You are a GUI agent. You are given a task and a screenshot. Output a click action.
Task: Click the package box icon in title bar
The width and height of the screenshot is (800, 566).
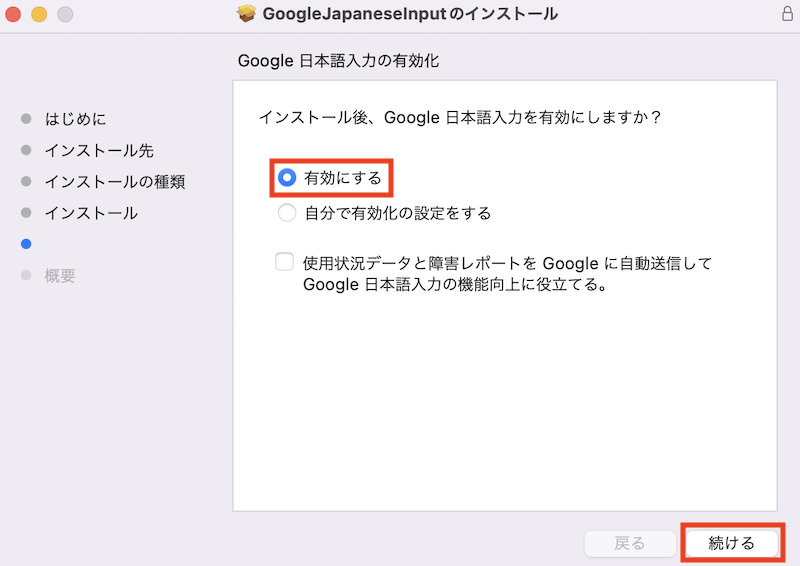pos(246,13)
